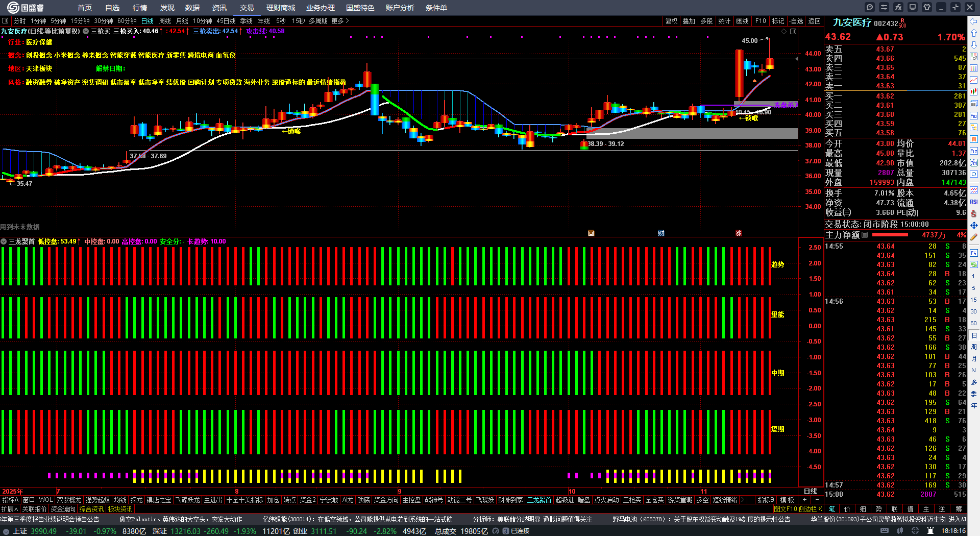This screenshot has height=536, width=980.
Task: Toggle the 复权 price adjustment option
Action: [671, 21]
